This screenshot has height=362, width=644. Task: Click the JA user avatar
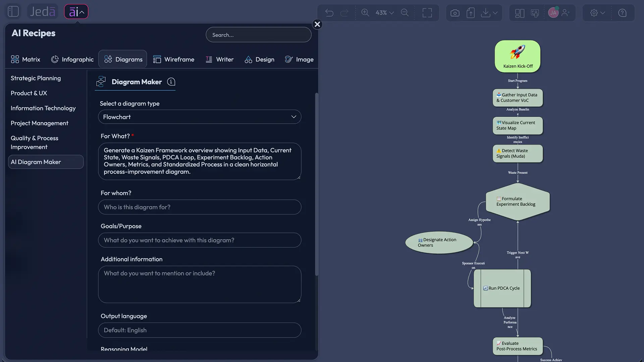click(x=553, y=13)
